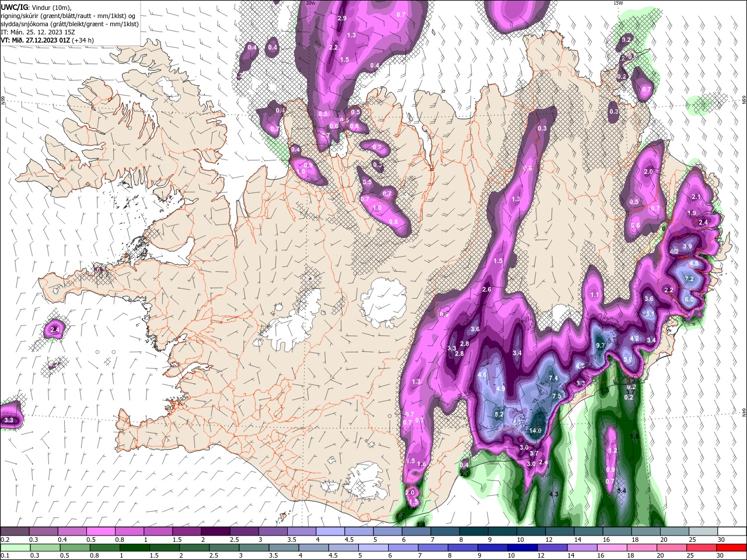
Task: Click the 14.0 precipitation maximum value
Action: (535, 430)
